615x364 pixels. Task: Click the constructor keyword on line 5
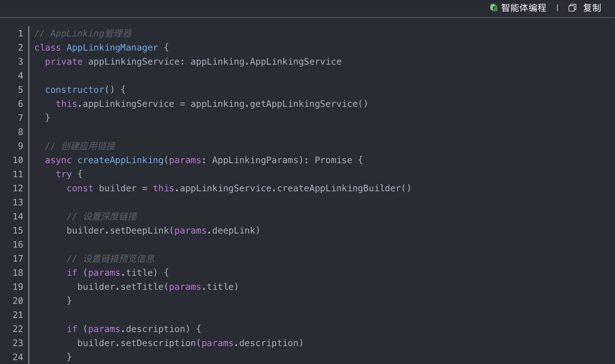(x=75, y=90)
